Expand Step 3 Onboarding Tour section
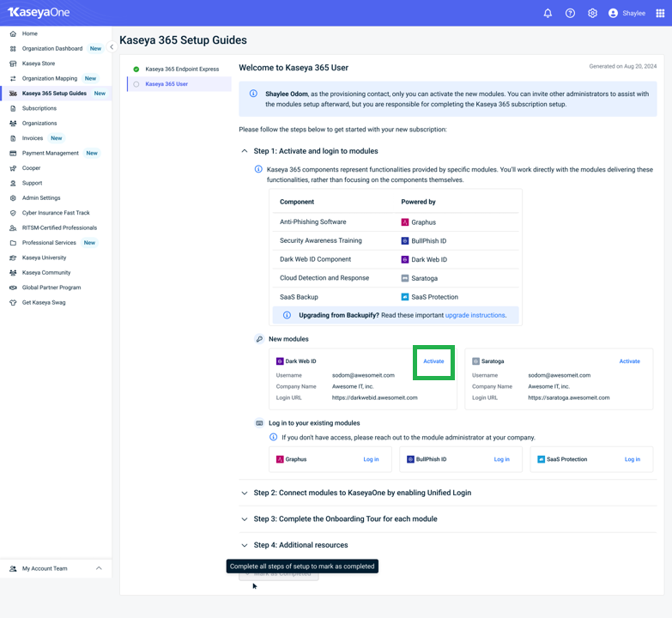Screen dimensions: 672x618 pyautogui.click(x=245, y=519)
